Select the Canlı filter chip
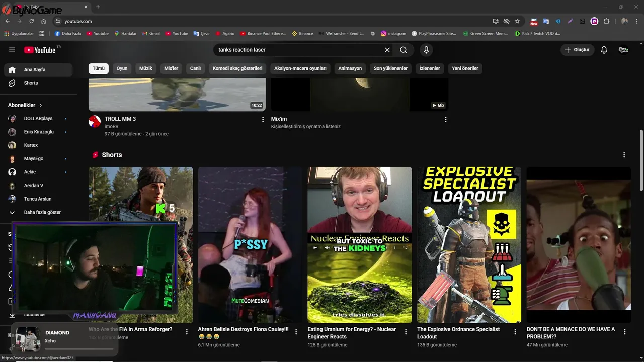Viewport: 644px width, 362px height. 195,68
